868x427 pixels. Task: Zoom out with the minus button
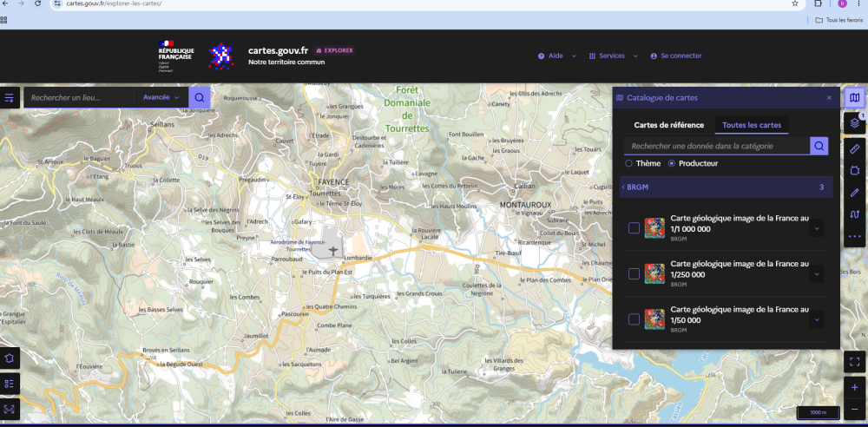coord(855,410)
